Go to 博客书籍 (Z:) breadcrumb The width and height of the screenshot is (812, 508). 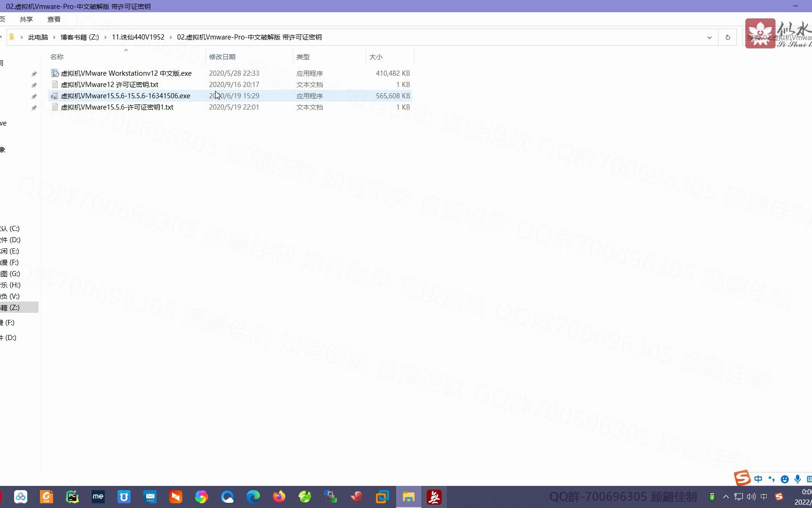tap(80, 37)
